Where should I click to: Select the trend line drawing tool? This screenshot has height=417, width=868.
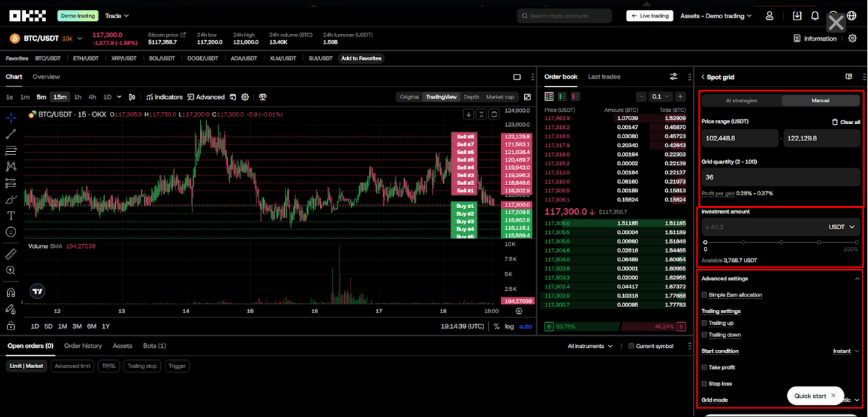tap(11, 134)
